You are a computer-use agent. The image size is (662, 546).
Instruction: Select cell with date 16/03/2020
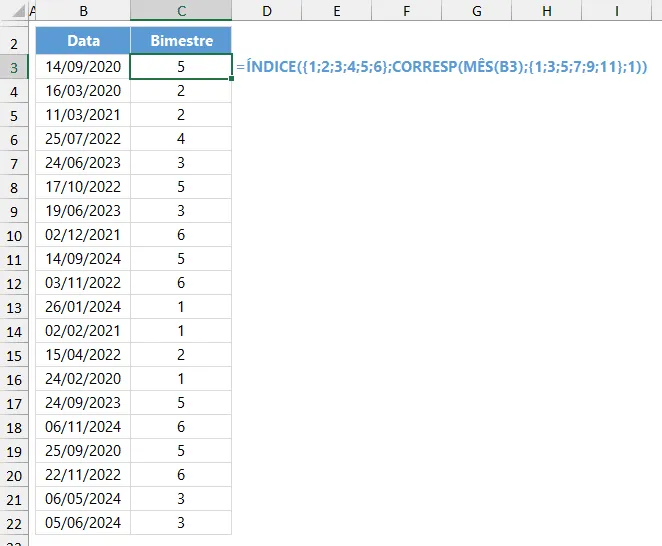click(83, 91)
